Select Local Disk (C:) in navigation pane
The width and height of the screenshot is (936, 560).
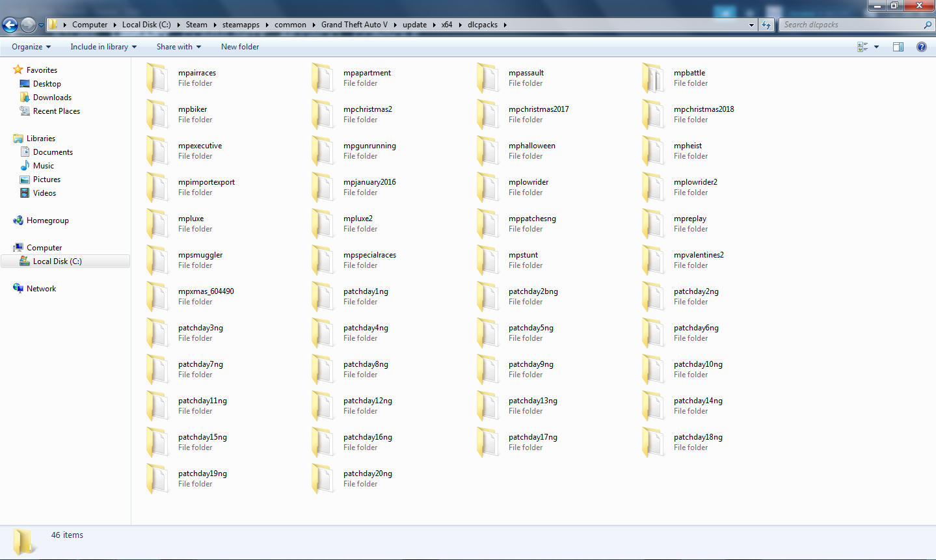[x=57, y=261]
